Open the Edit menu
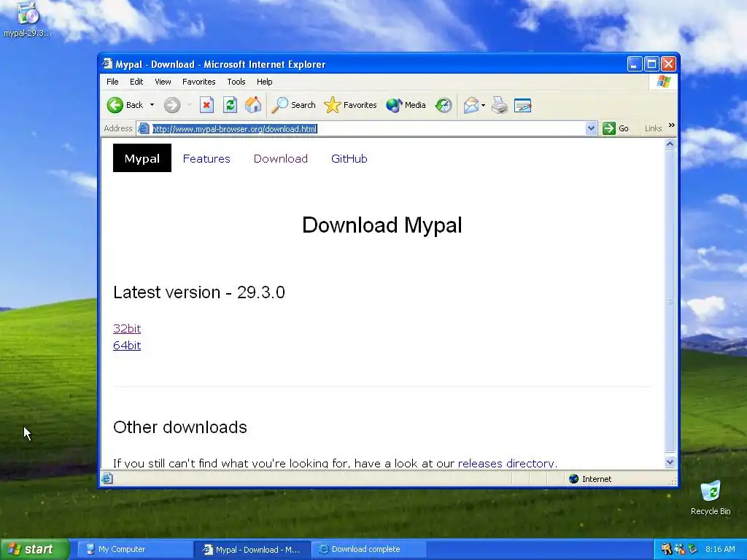The image size is (747, 560). tap(136, 82)
